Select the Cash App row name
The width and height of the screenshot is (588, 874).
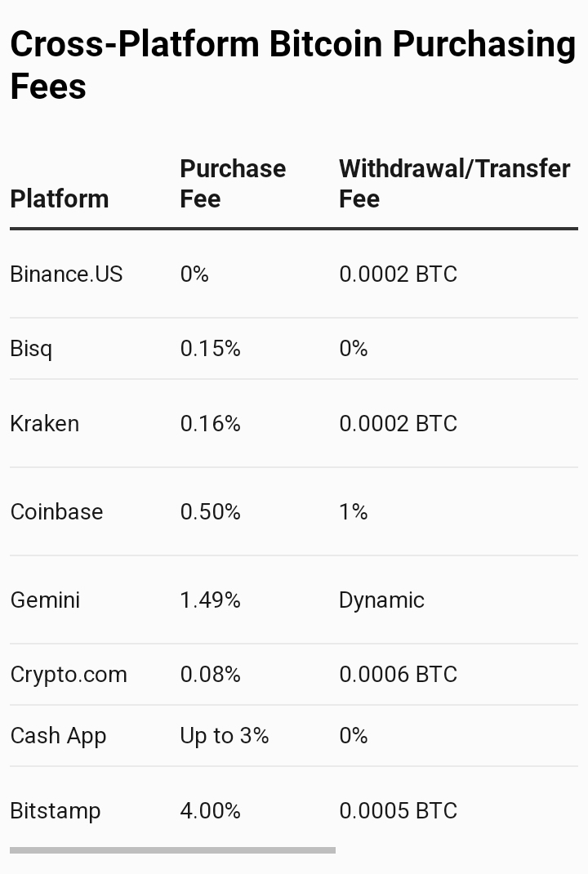[x=58, y=736]
